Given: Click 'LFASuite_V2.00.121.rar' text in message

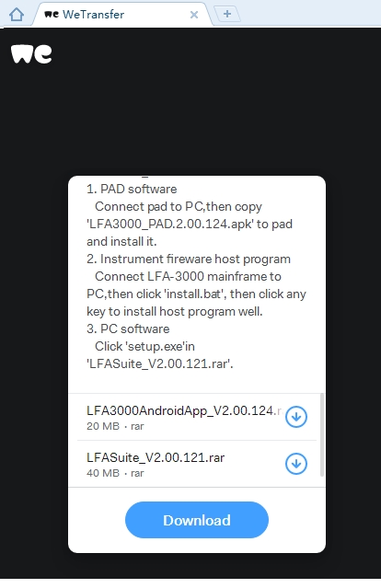Looking at the screenshot, I should pos(160,363).
